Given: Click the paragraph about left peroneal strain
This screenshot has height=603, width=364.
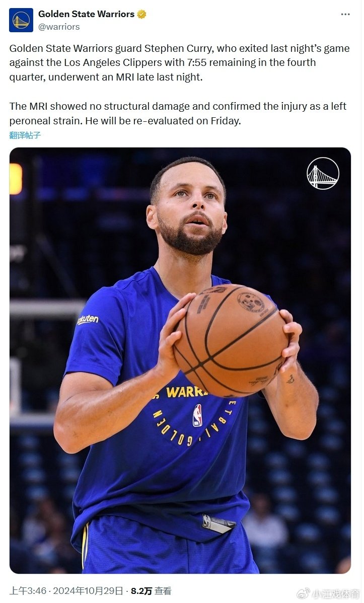Looking at the screenshot, I should (x=178, y=114).
